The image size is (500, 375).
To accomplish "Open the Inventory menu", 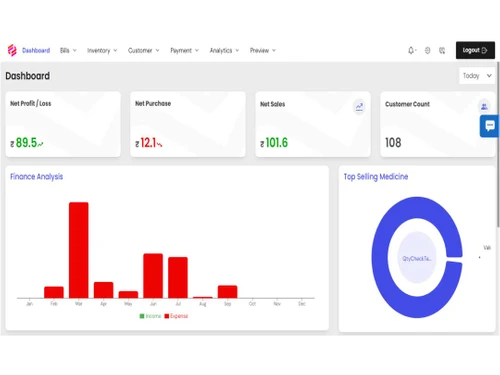I will click(102, 50).
